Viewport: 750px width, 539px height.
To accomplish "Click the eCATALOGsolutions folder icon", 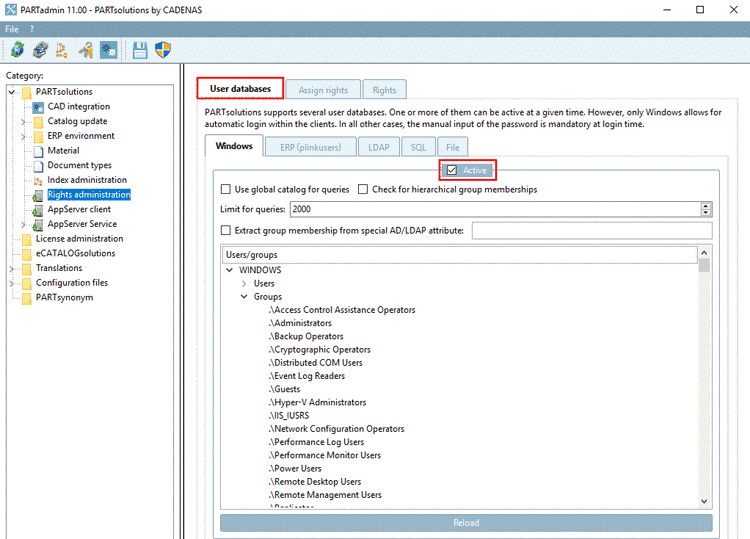I will coord(27,254).
